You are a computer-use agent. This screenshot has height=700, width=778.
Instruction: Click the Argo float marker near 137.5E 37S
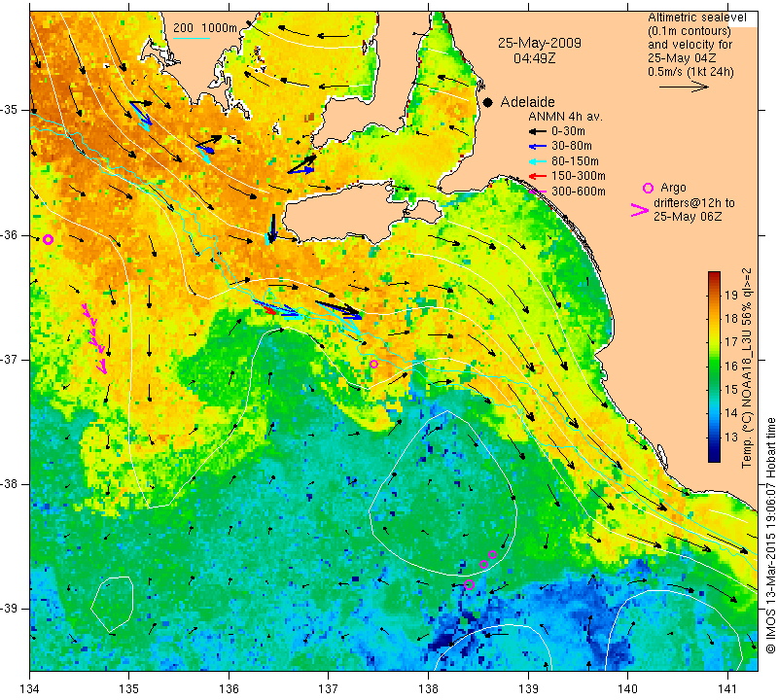pyautogui.click(x=374, y=364)
